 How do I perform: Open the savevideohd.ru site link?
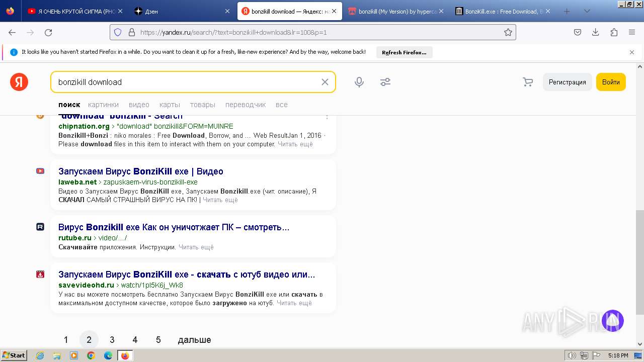tap(86, 285)
